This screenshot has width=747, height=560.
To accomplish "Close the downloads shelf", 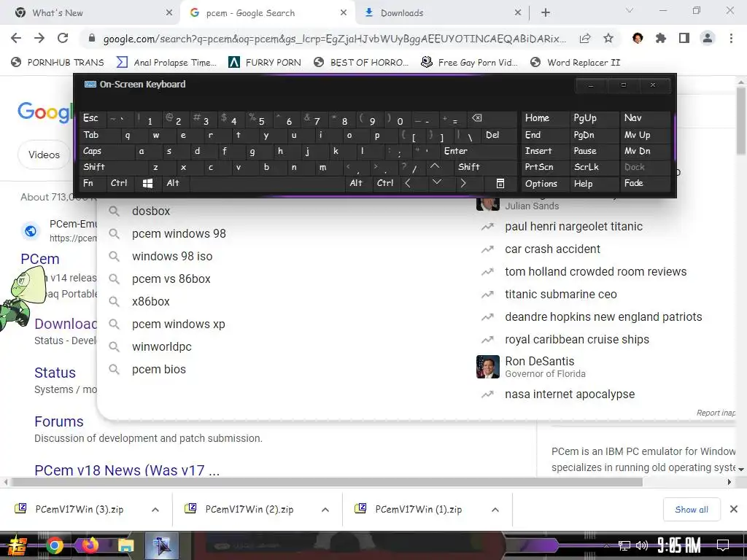I will click(734, 509).
